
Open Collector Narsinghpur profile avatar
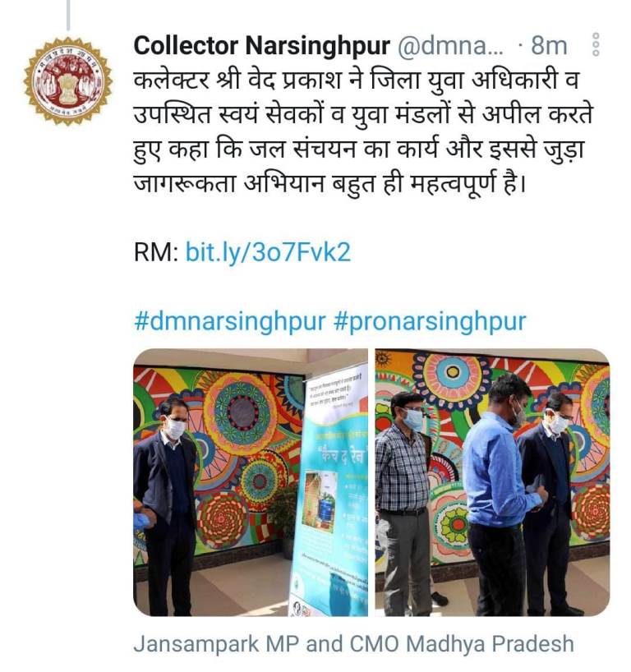click(x=67, y=81)
